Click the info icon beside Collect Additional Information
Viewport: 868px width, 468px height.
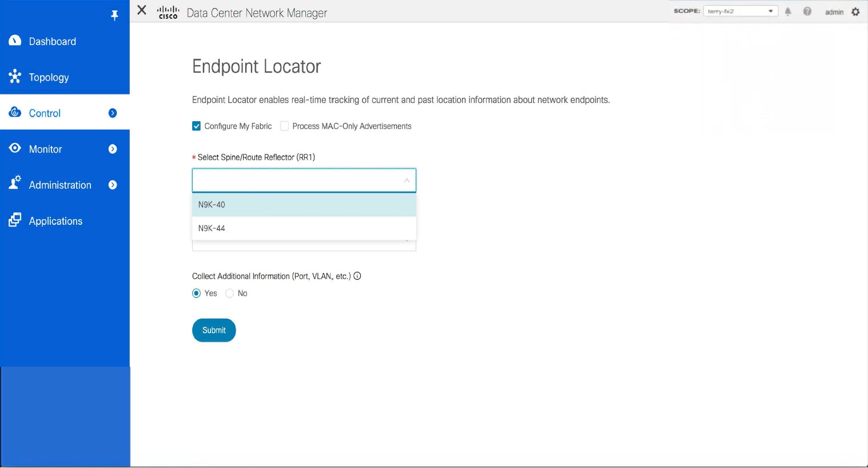pos(357,276)
